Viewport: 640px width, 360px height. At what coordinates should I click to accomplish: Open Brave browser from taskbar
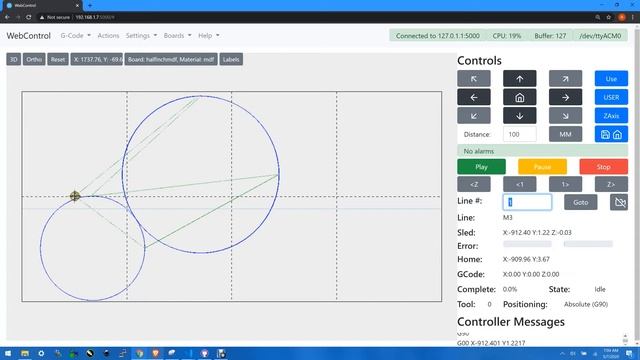[x=156, y=353]
